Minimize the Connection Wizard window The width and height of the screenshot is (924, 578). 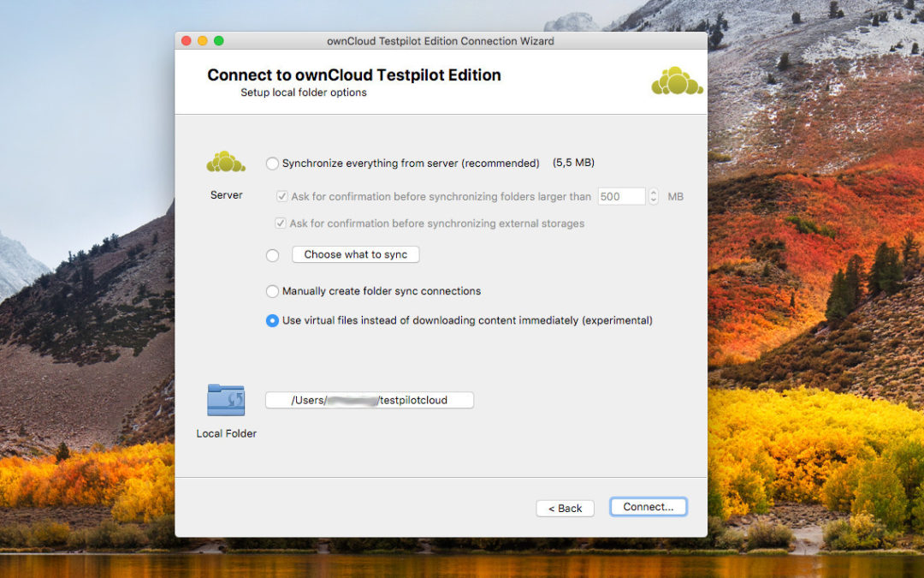tap(202, 41)
